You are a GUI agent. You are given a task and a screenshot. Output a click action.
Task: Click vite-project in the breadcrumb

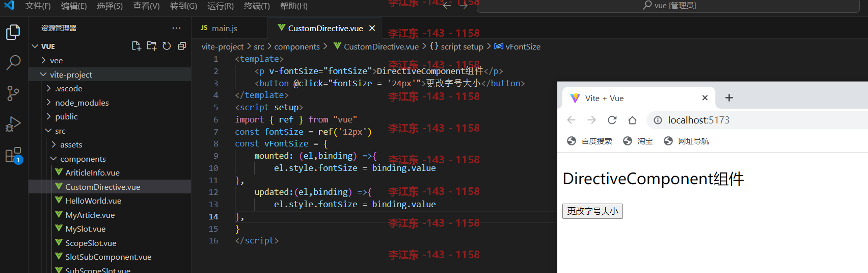click(x=223, y=46)
